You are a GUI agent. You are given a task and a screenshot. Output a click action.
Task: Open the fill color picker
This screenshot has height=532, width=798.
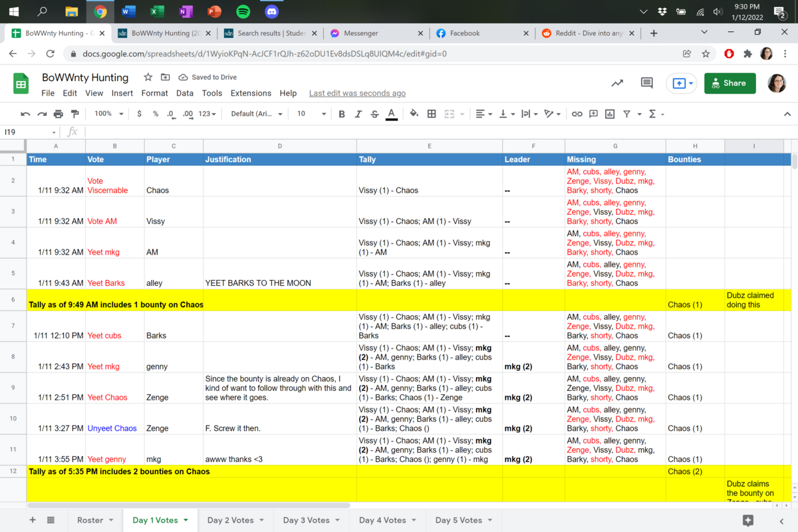coord(414,114)
